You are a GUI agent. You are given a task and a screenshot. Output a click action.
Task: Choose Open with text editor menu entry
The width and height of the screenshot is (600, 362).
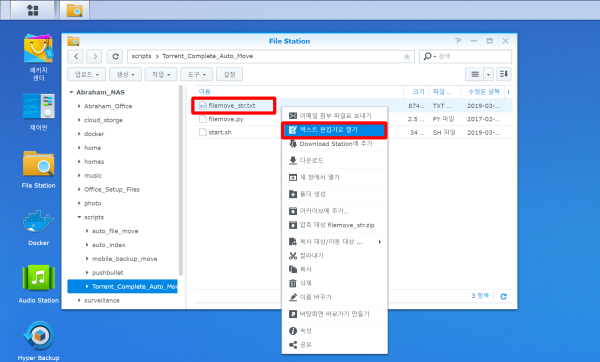tap(335, 130)
